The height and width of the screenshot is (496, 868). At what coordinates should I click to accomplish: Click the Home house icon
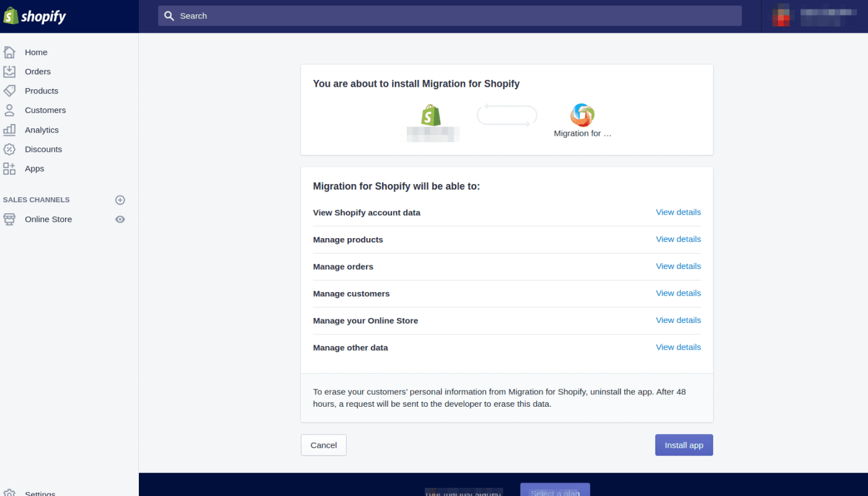(9, 52)
